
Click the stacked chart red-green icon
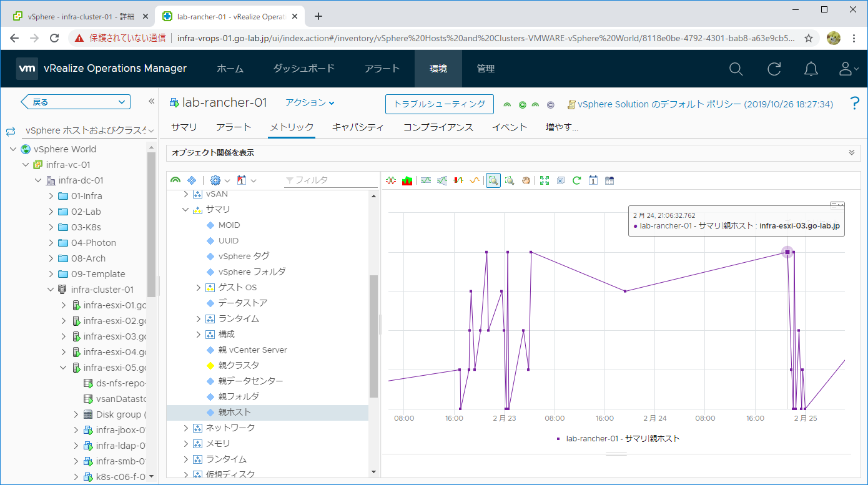[407, 180]
